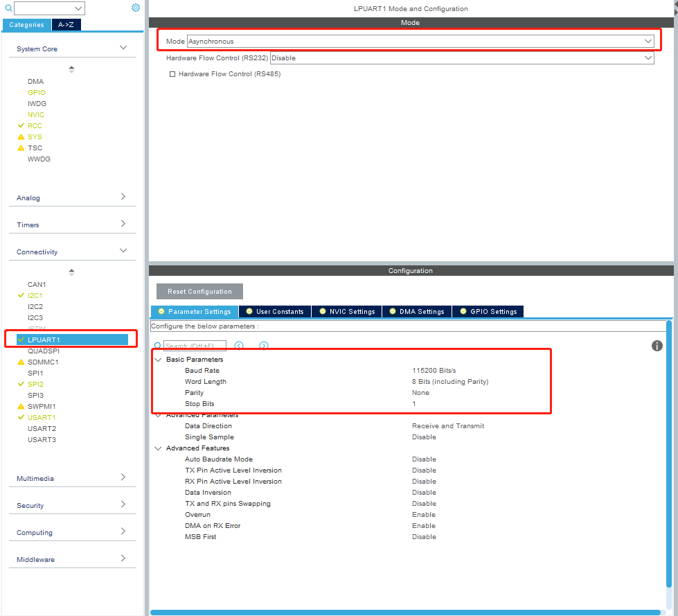Collapse the Advanced Features group
The height and width of the screenshot is (616, 678).
[x=159, y=448]
